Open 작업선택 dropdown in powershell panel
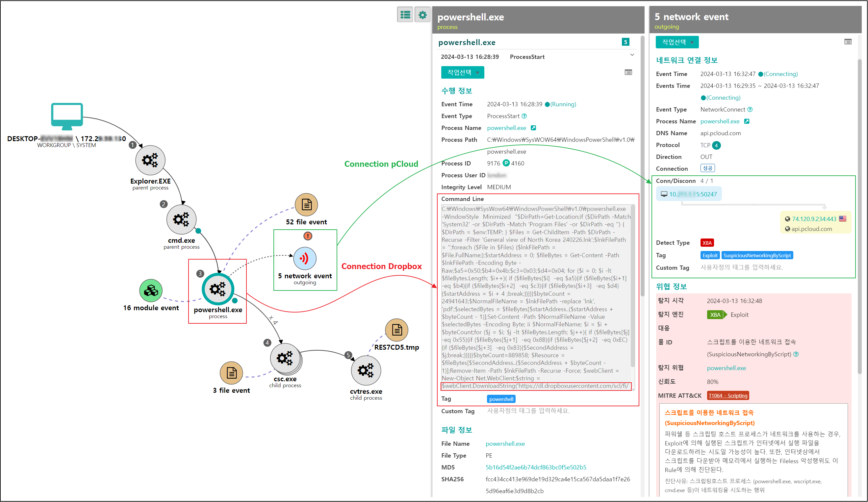The width and height of the screenshot is (868, 502). 463,72
